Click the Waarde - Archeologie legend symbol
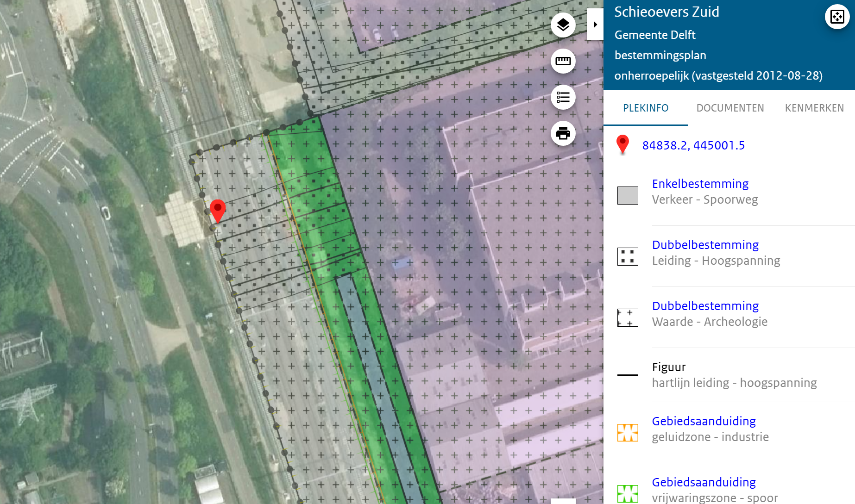 628,317
